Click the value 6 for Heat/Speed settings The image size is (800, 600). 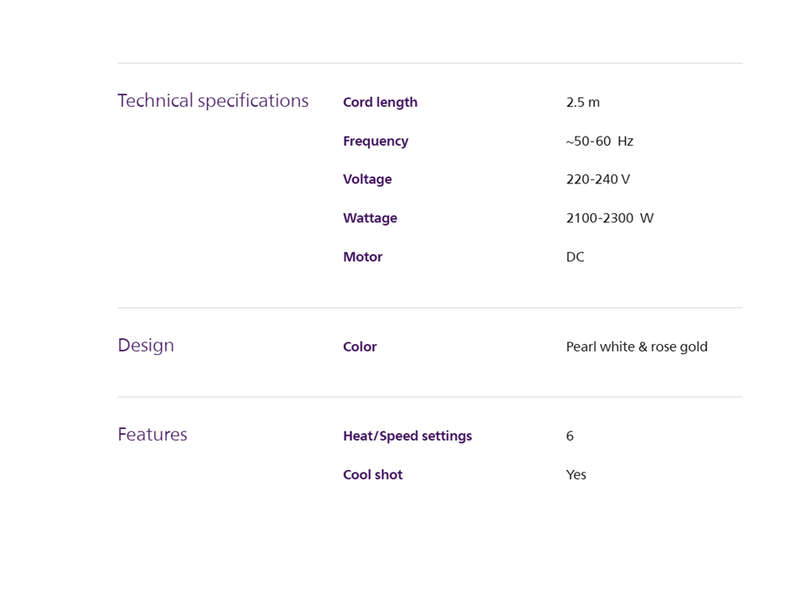pos(570,436)
